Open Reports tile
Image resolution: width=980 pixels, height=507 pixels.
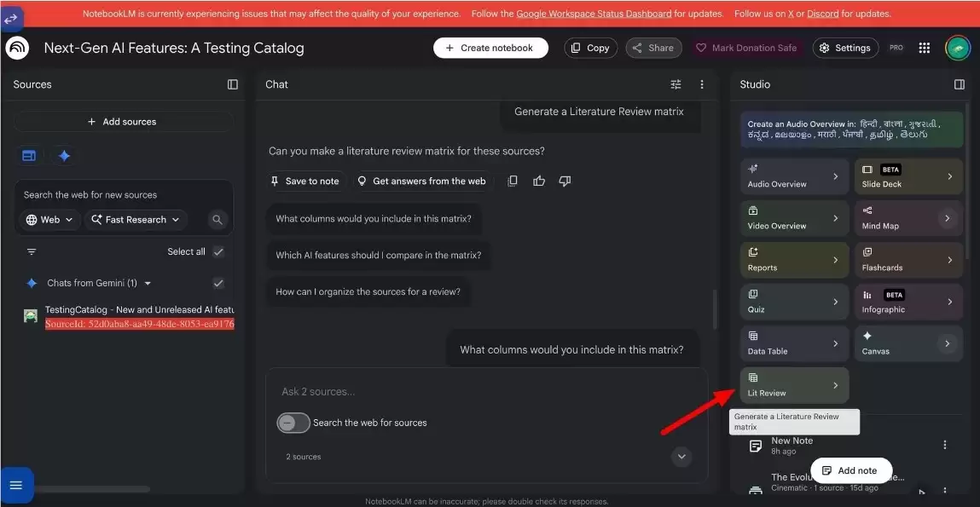click(x=794, y=261)
